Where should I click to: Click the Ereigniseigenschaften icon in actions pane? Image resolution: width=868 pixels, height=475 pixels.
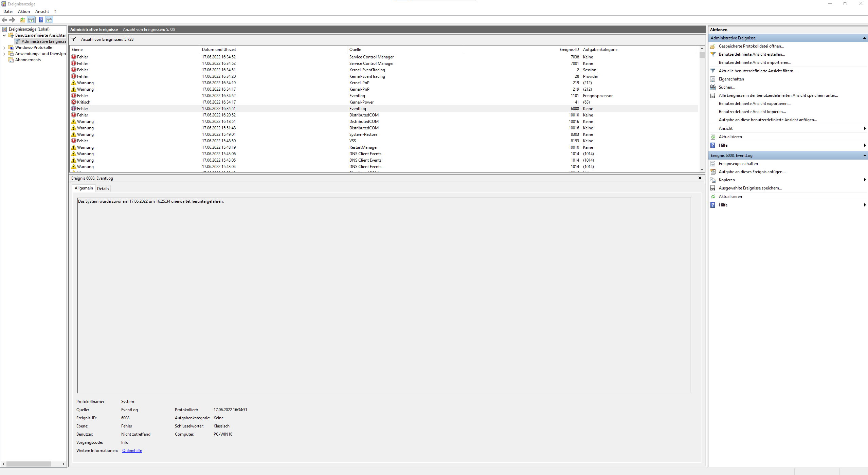(x=713, y=164)
